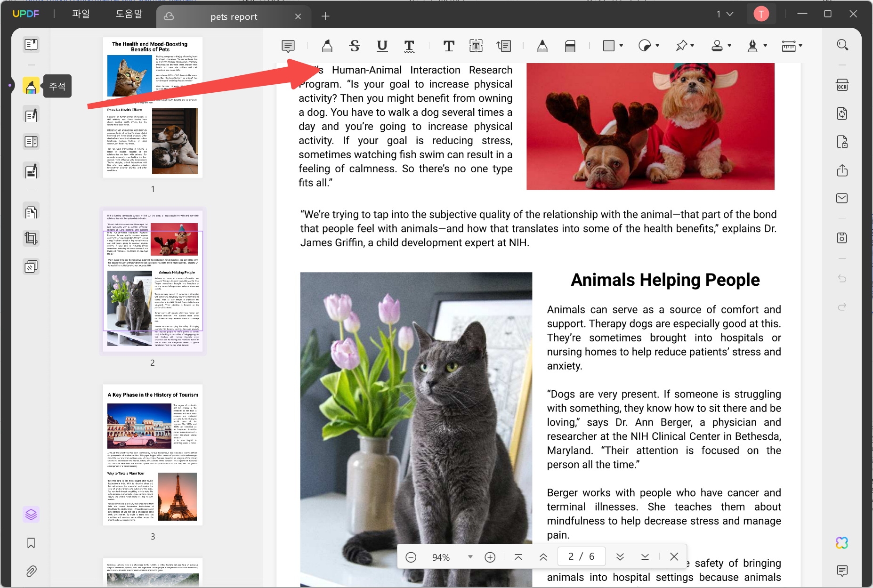Select the sticky note comment tool
Viewport: 873px width, 588px height.
(x=288, y=46)
